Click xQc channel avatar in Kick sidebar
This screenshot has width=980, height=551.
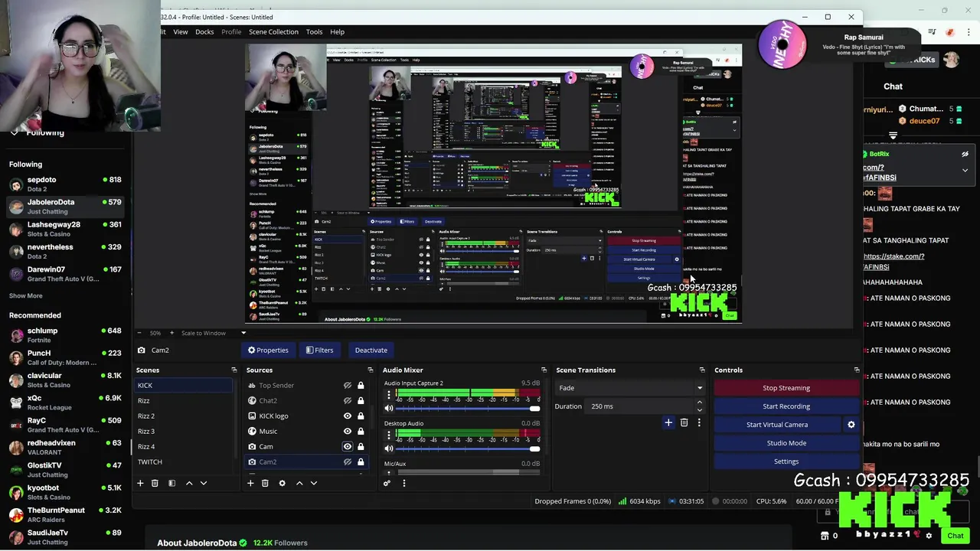click(16, 403)
